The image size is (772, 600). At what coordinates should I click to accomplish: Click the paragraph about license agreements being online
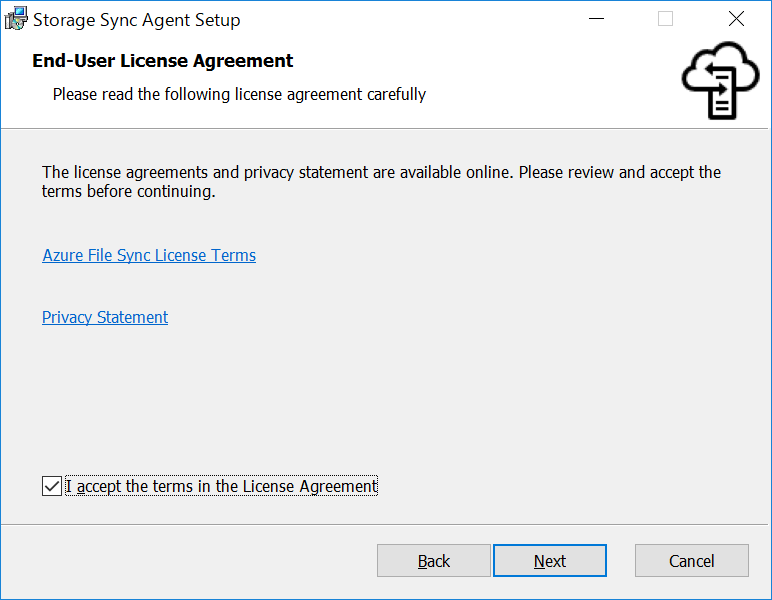pos(381,181)
